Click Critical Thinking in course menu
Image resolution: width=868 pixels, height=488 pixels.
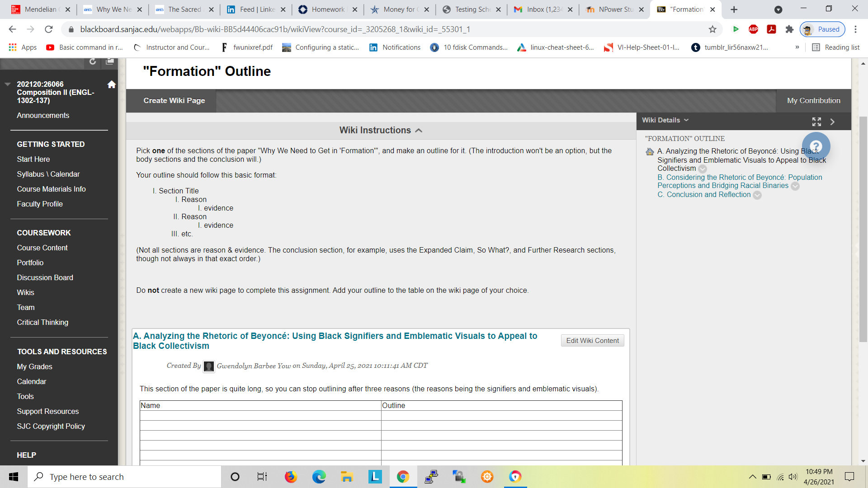click(42, 323)
